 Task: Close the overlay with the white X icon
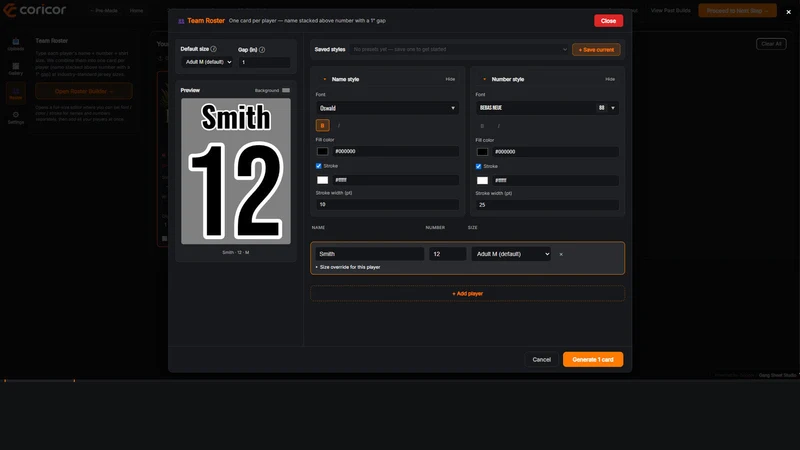pos(788,12)
